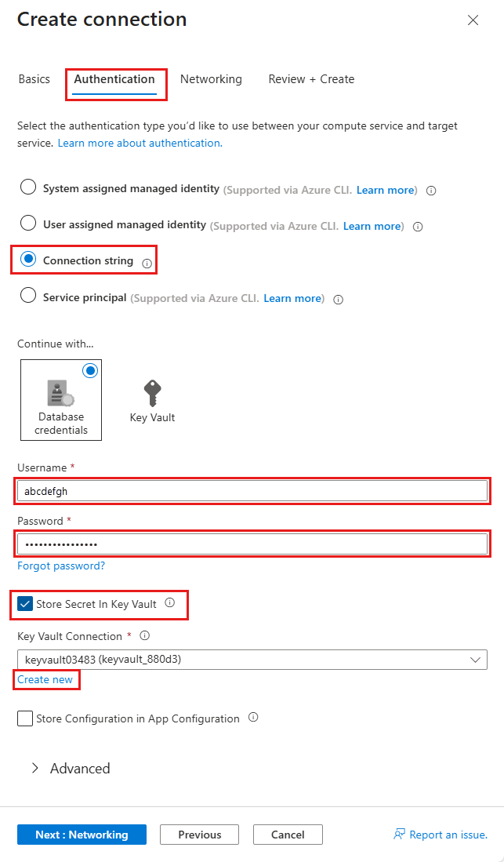Screen dimensions: 504x862
Task: Expand the Advanced section
Action: coord(71,769)
